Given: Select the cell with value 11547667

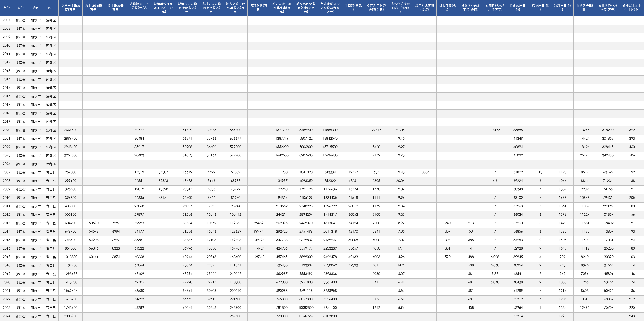Looking at the screenshot, I should click(306, 316).
